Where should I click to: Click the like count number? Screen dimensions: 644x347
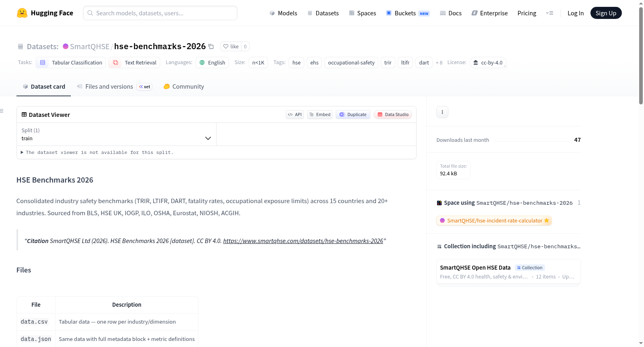click(245, 46)
